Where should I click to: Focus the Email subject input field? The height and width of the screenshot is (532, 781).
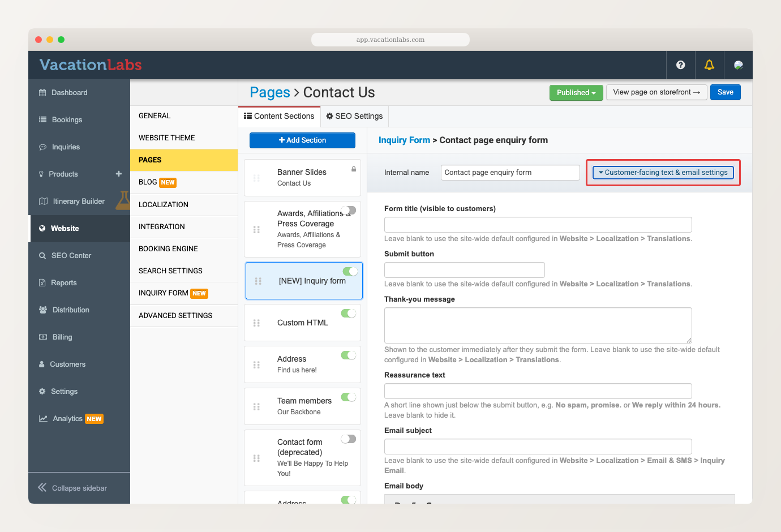[x=538, y=447]
